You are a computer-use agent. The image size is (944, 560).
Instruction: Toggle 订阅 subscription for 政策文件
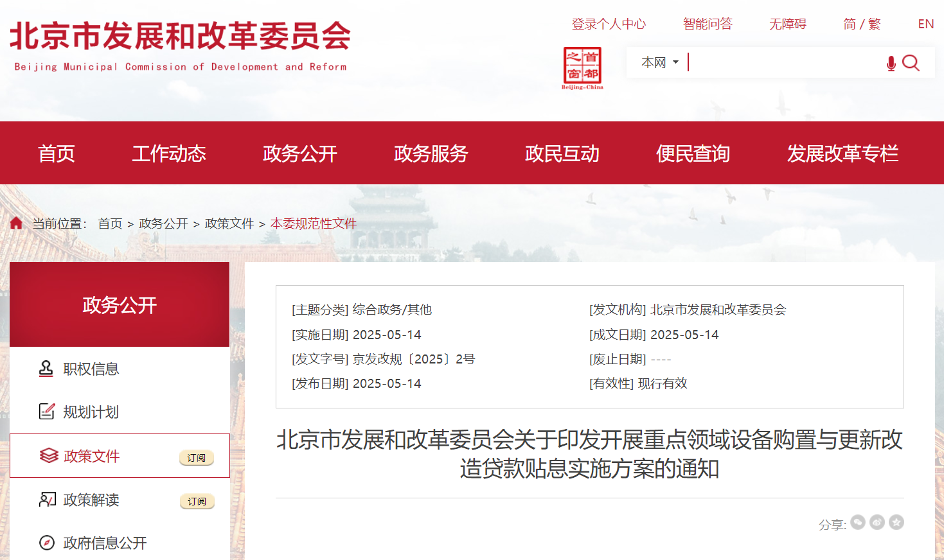click(196, 458)
